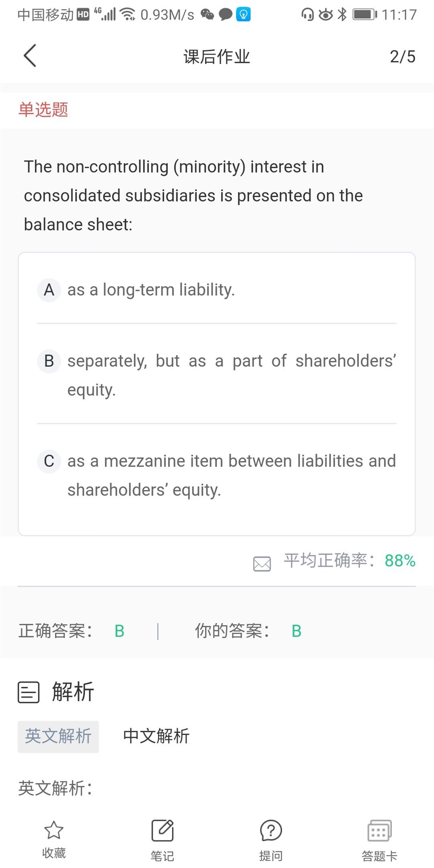Switch to the 中文解析 tab

click(156, 736)
